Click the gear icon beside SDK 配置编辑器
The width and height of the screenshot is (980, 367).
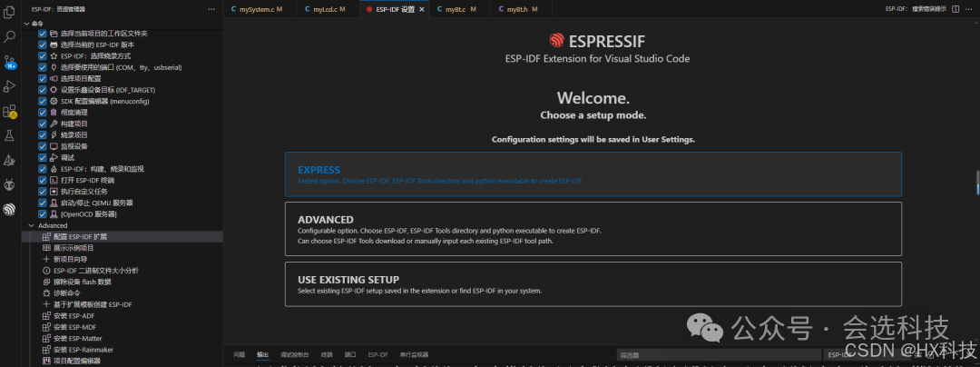point(54,101)
